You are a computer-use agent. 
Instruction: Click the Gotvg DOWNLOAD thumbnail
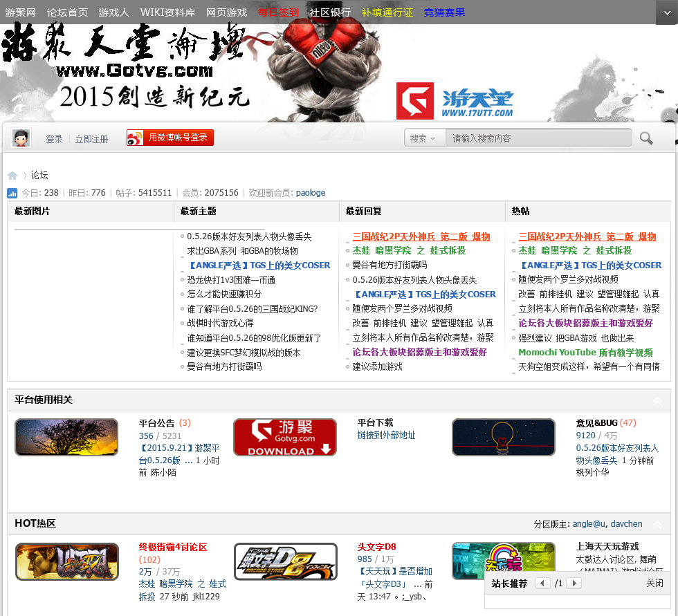(x=284, y=437)
